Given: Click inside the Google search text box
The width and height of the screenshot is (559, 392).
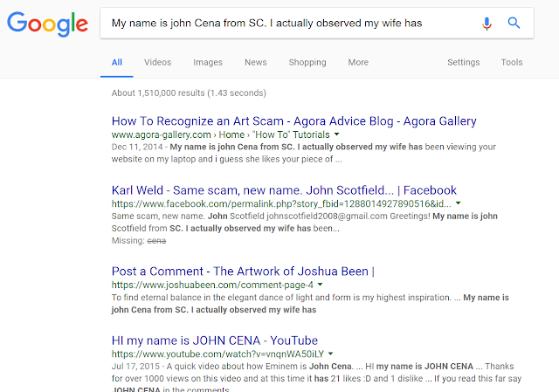Looking at the screenshot, I should [x=289, y=24].
